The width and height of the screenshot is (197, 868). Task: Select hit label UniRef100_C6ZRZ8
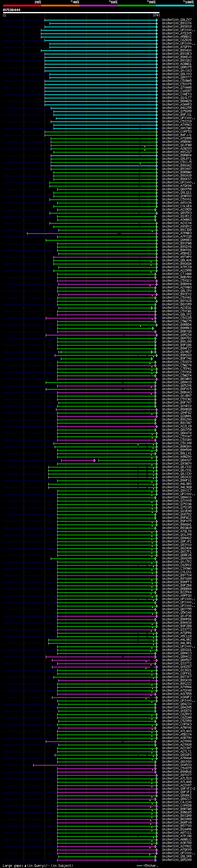177,40
